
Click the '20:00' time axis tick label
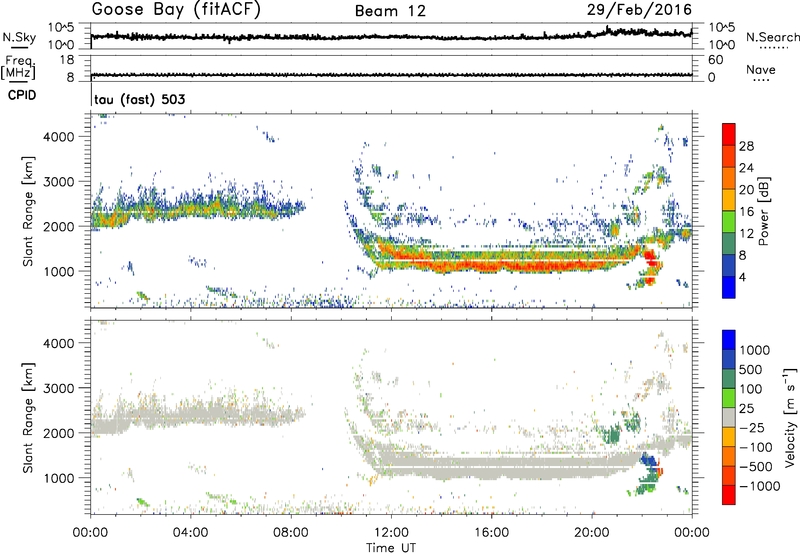(x=592, y=533)
